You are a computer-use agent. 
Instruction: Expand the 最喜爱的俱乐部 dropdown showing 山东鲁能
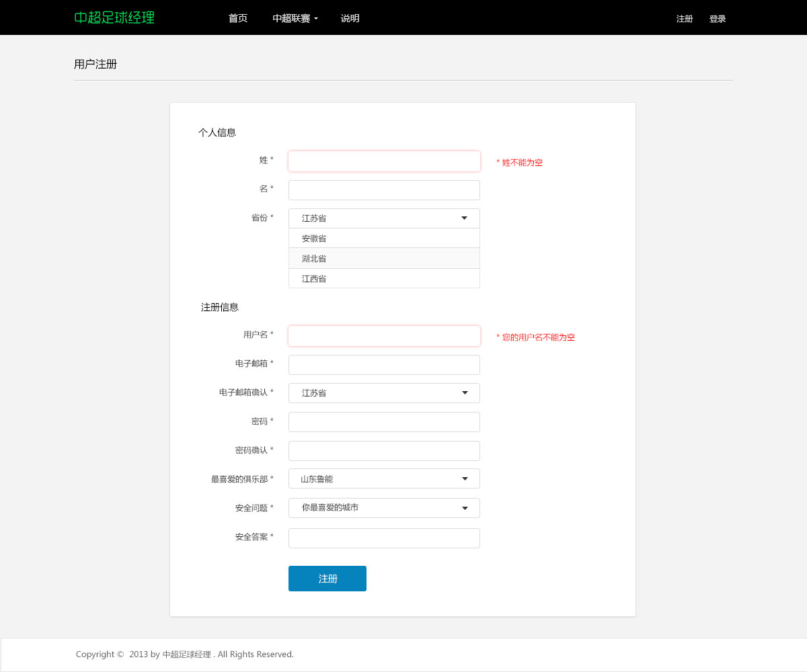384,478
